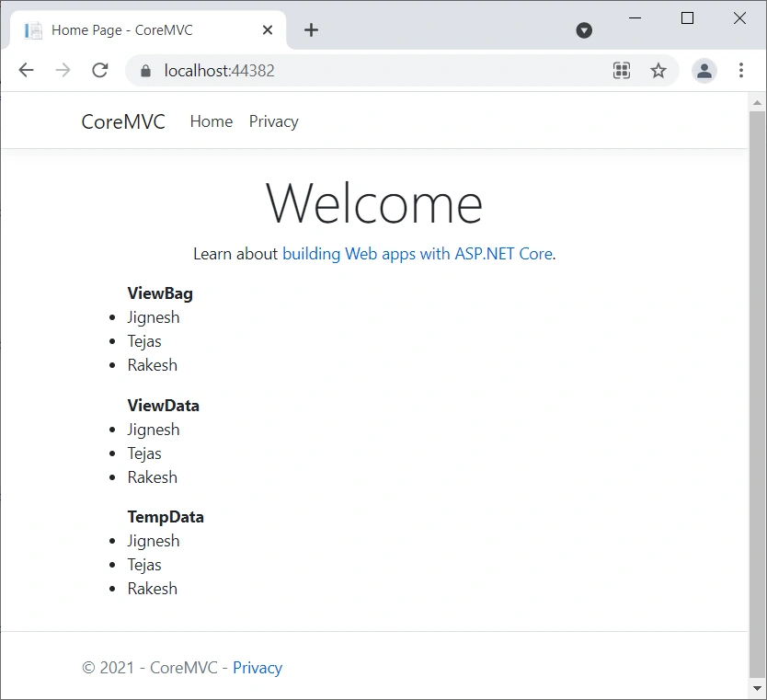Click the Welcome heading
The image size is (767, 700).
374,202
